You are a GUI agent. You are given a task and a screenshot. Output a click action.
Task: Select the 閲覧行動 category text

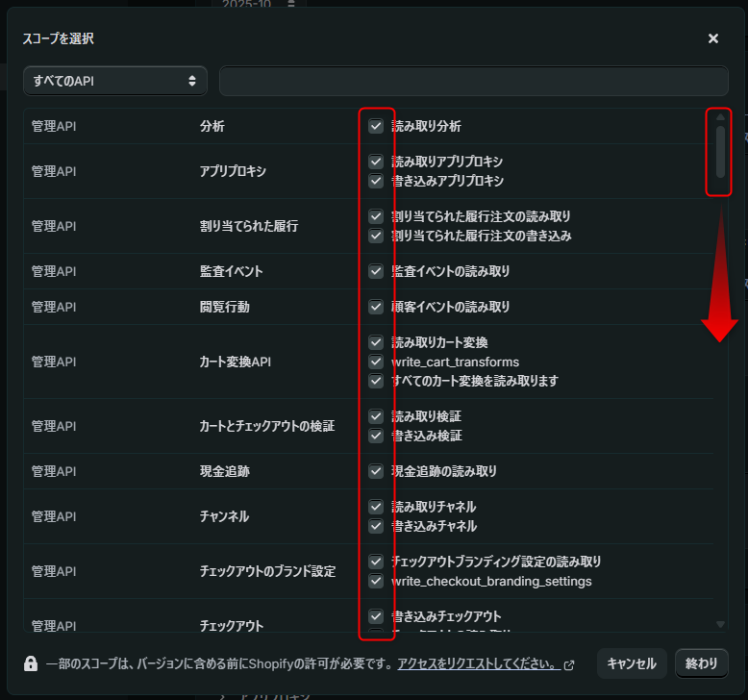224,307
